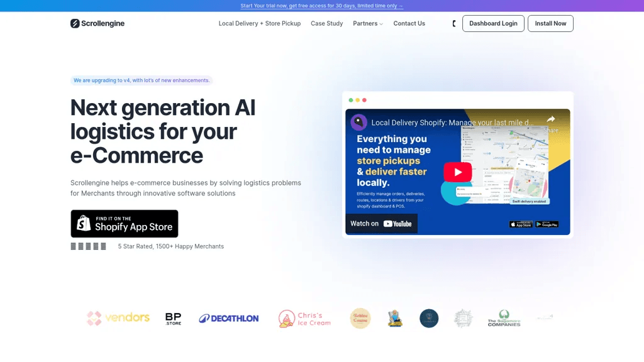
Task: Click the video title text
Action: pos(453,123)
